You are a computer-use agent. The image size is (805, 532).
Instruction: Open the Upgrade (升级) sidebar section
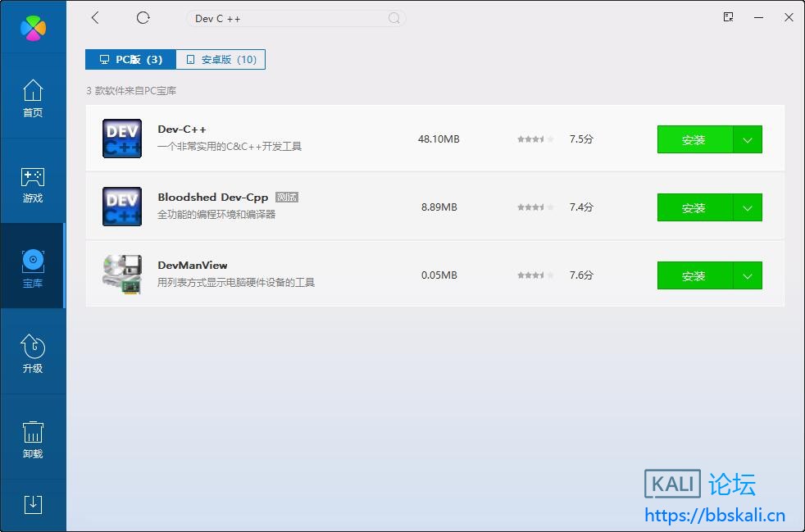[33, 354]
